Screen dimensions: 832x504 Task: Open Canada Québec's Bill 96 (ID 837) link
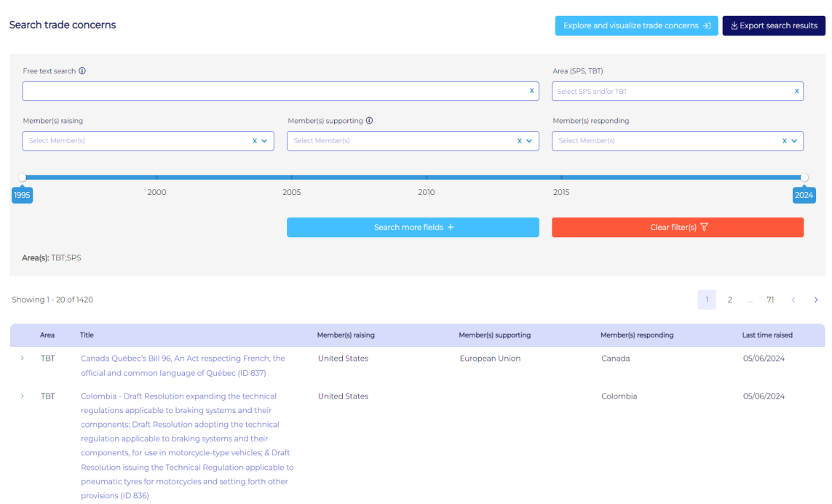183,366
